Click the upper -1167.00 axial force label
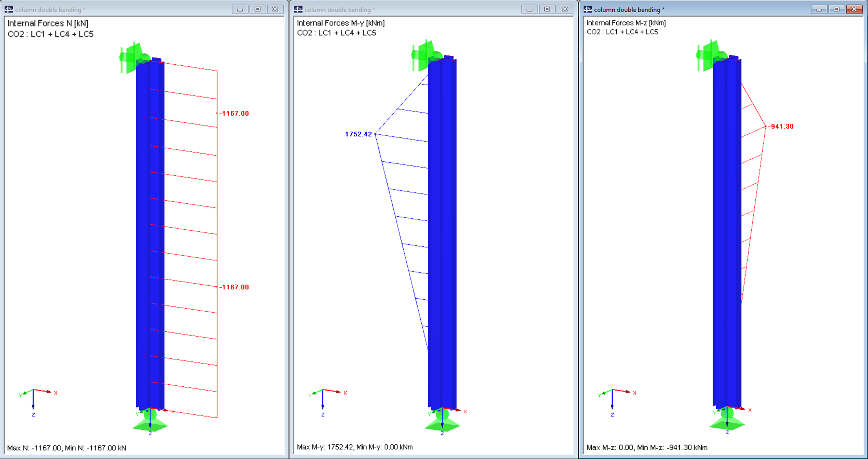Viewport: 868px width, 459px height. tap(235, 114)
